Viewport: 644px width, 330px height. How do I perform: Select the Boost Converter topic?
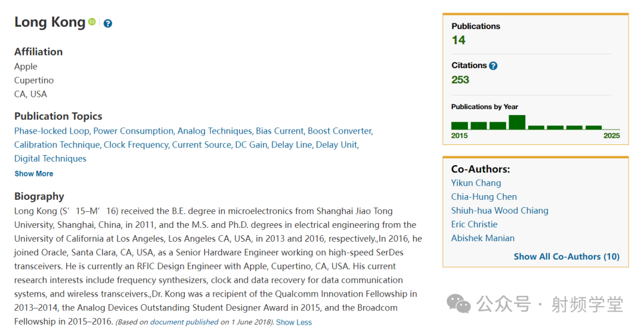[x=340, y=131]
